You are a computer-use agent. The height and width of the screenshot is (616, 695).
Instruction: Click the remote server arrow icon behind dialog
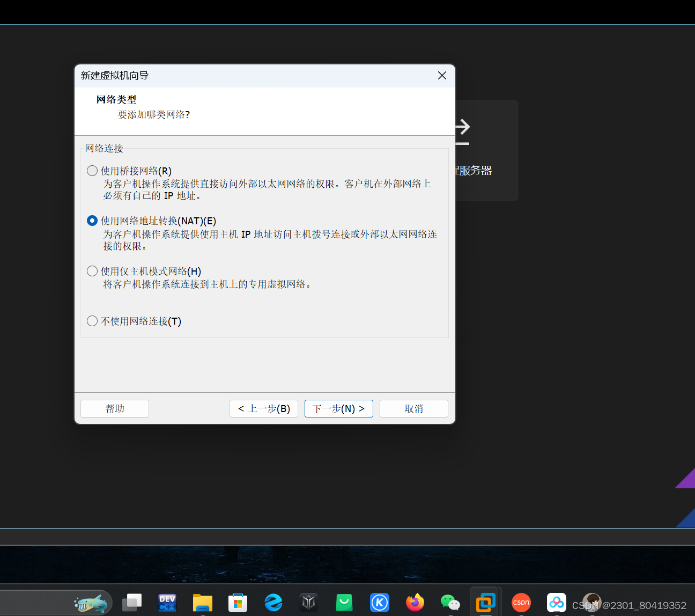(462, 132)
